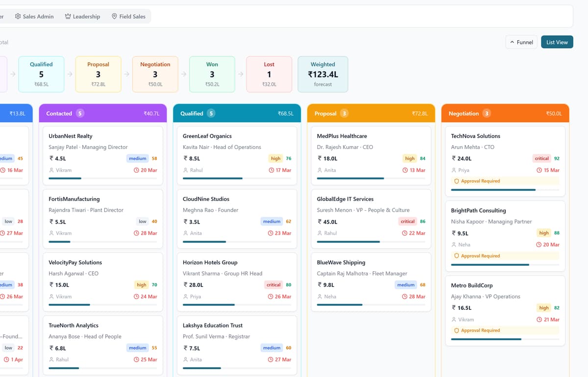
Task: Open the TechNova Solutions deal card
Action: tap(505, 161)
